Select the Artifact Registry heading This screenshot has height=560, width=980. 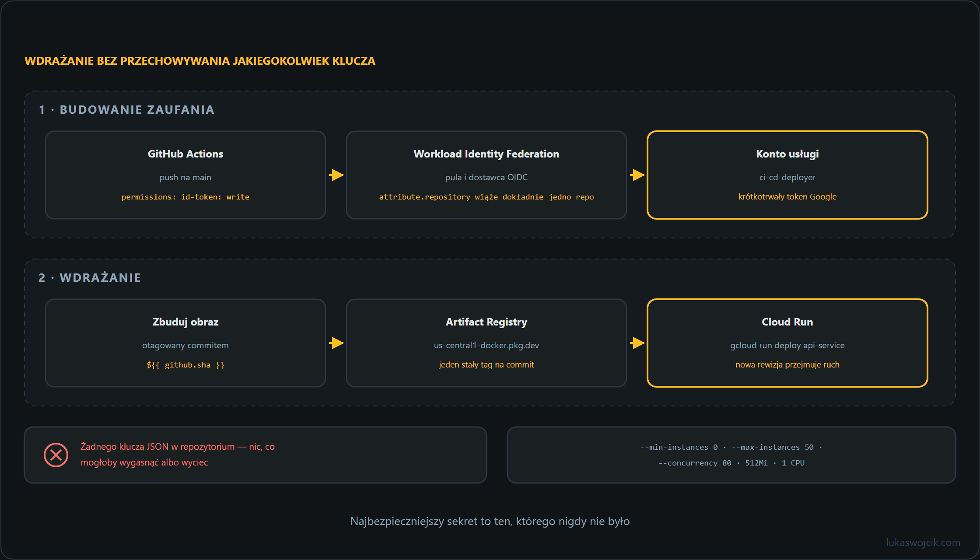click(486, 322)
